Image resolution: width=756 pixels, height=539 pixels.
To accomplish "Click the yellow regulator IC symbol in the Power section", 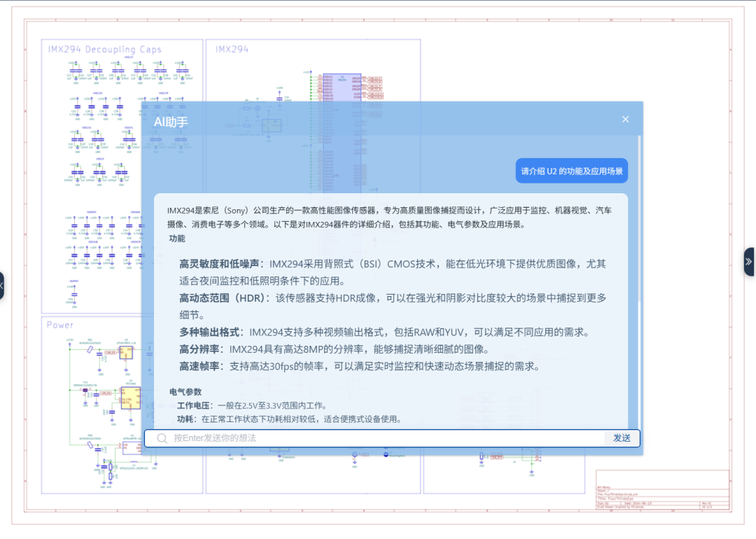I will click(x=131, y=398).
